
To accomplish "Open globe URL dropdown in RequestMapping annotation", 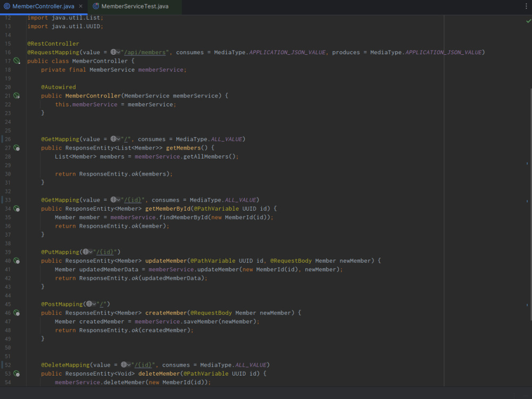I will pos(115,52).
